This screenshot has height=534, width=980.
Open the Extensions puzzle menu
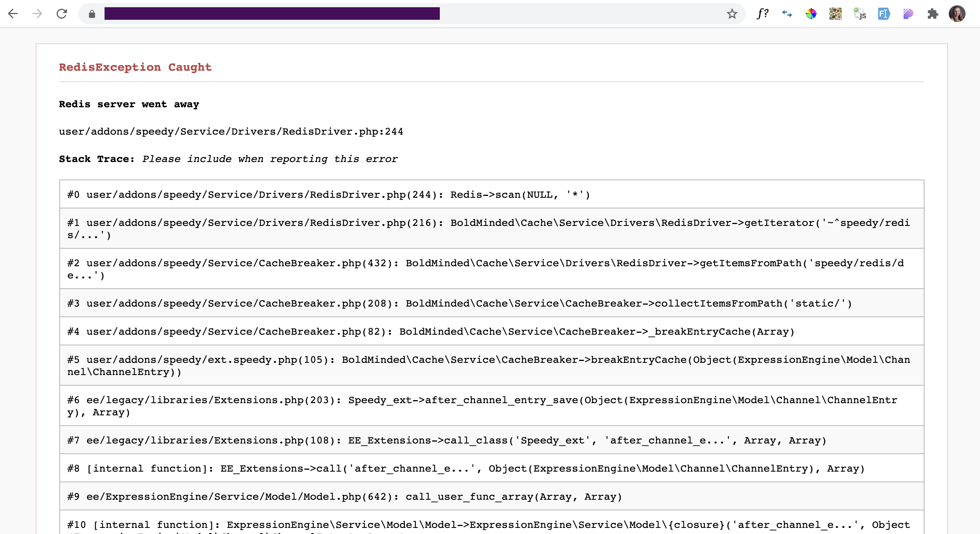(932, 14)
